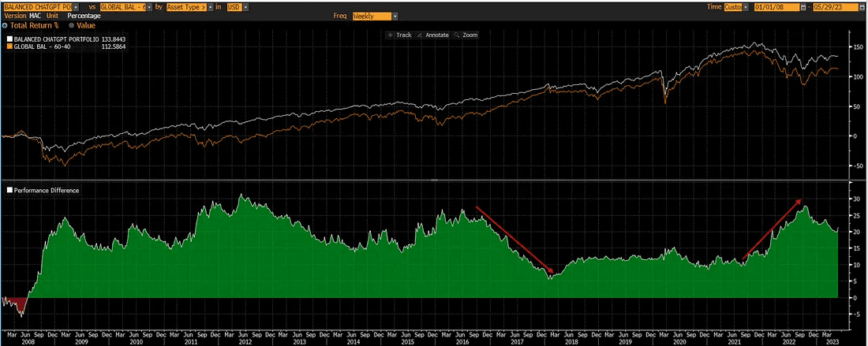Open the USD currency dropdown
This screenshot has height=346, width=868.
246,6
